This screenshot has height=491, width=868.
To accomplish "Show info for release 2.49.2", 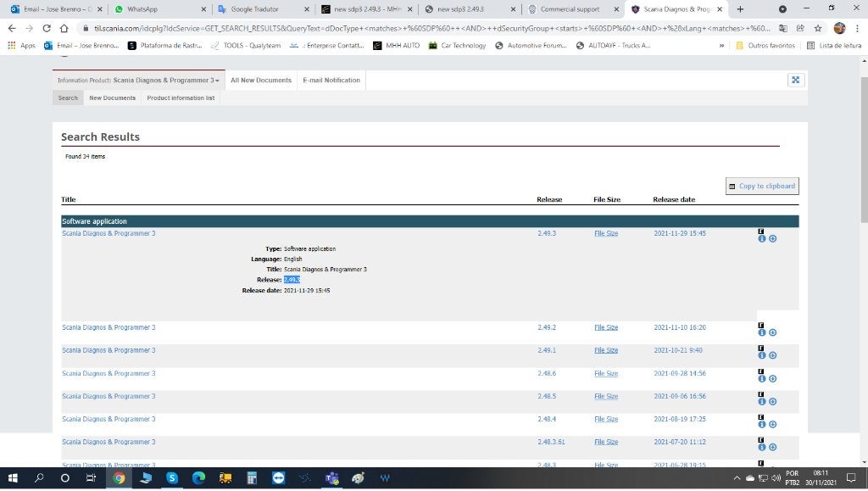I will pos(762,332).
